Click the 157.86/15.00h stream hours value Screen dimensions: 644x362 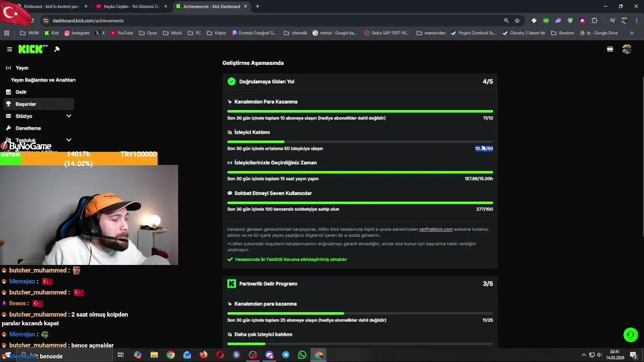click(x=479, y=178)
